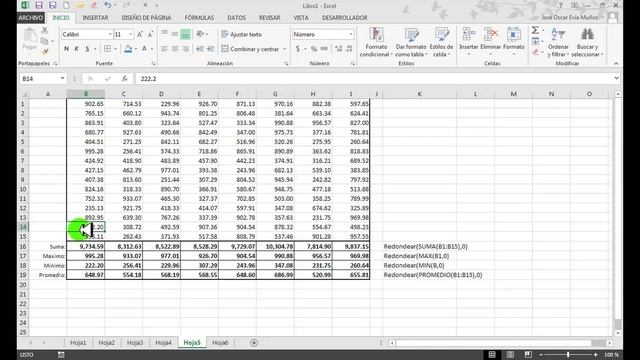
Task: Open Buscar y seleccionar dropdown
Action: pyautogui.click(x=587, y=42)
